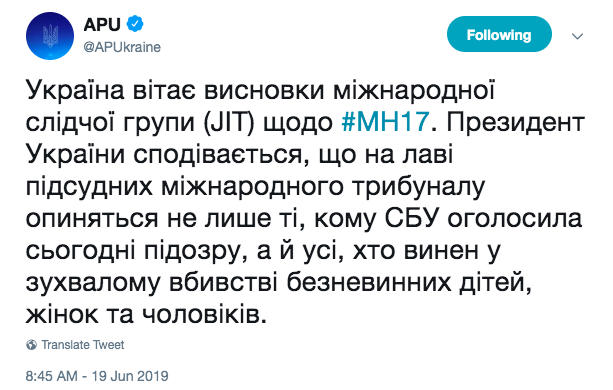This screenshot has width=613, height=390.
Task: Click the 19 Jun 2019 date
Action: pyautogui.click(x=130, y=376)
